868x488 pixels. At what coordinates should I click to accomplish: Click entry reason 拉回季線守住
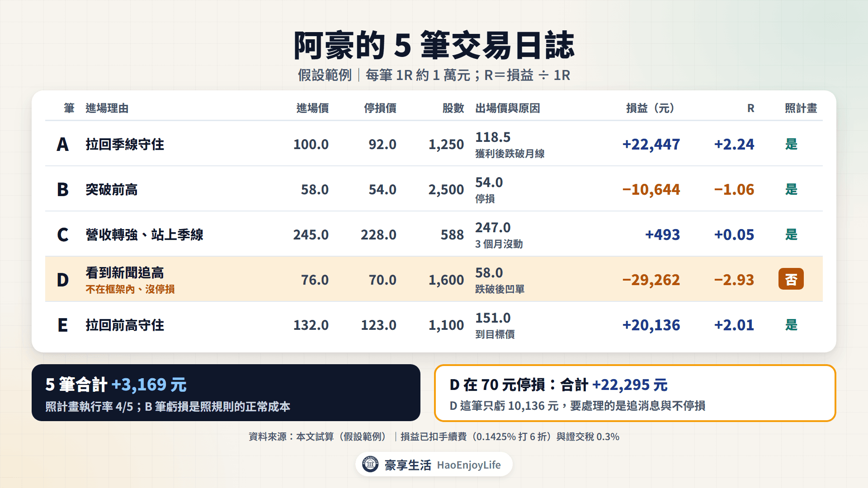pyautogui.click(x=125, y=144)
